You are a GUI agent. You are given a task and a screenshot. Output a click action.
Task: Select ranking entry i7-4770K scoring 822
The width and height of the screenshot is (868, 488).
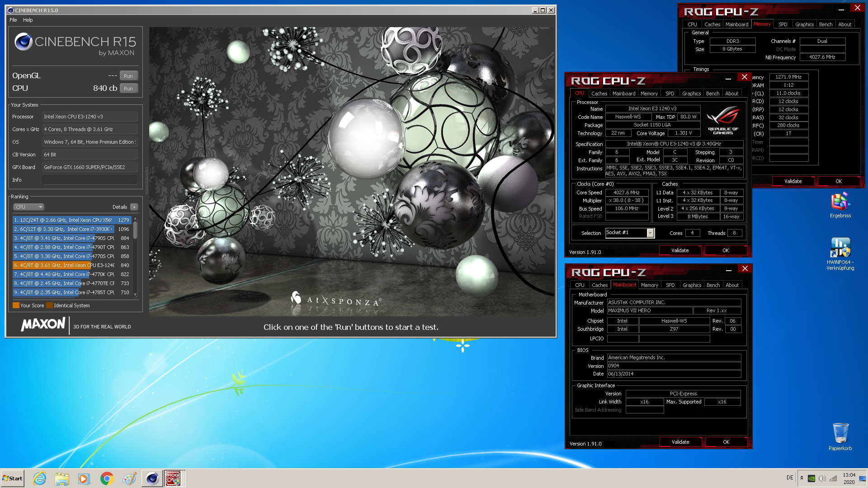(72, 274)
